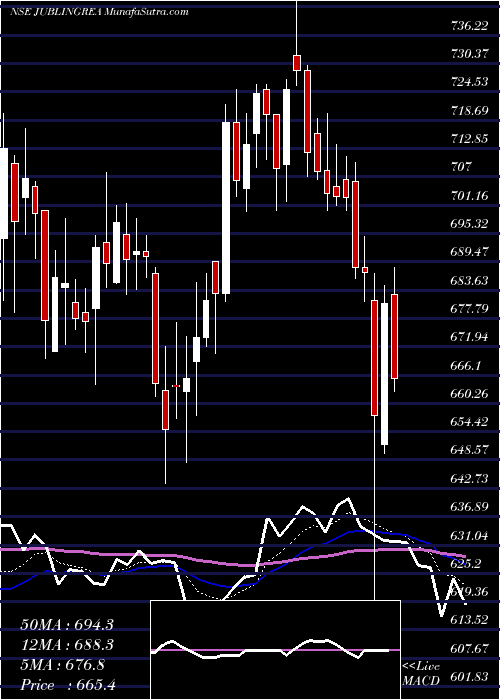Screen dimensions: 500x700
Task: Click the Price : 665.4 readout
Action: tap(68, 685)
